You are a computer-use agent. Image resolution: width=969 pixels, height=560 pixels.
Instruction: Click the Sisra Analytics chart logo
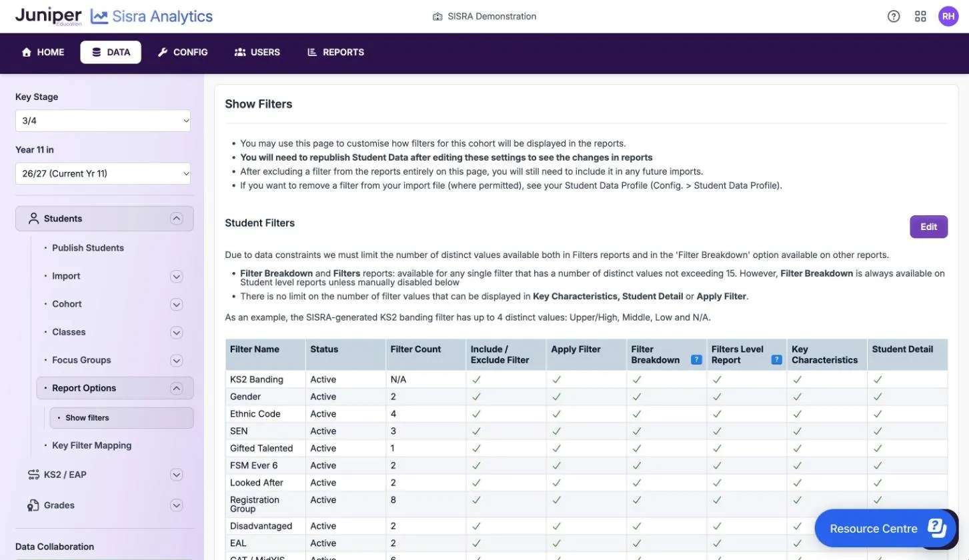coord(99,17)
